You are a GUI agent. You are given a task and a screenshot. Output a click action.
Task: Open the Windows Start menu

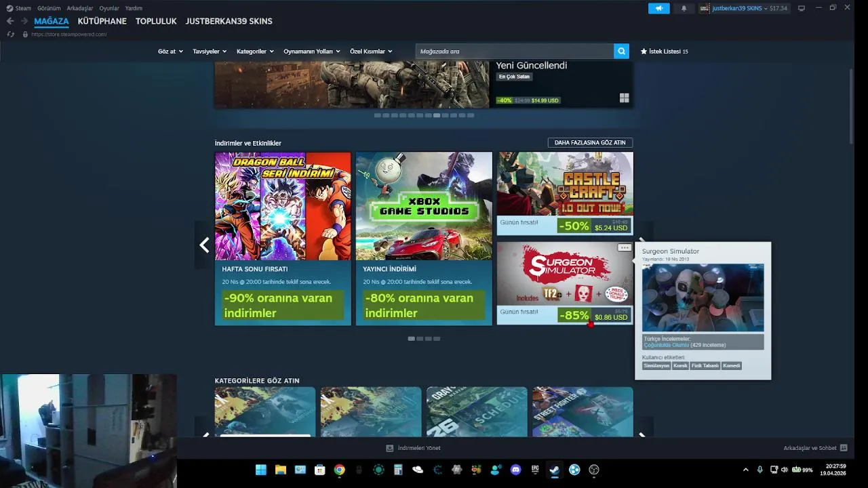(260, 470)
